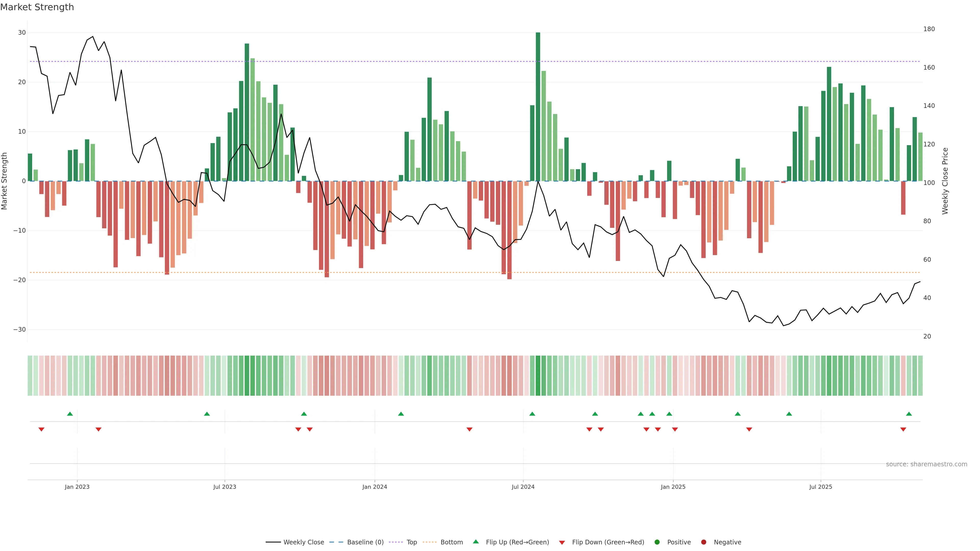Click the Negative red dot legend icon

703,542
